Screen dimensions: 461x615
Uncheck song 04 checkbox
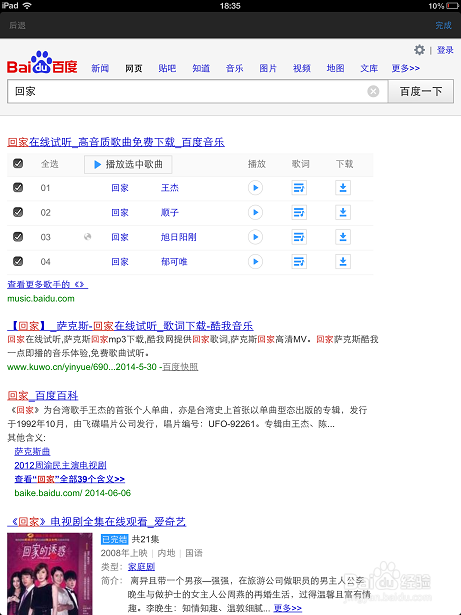tap(18, 261)
